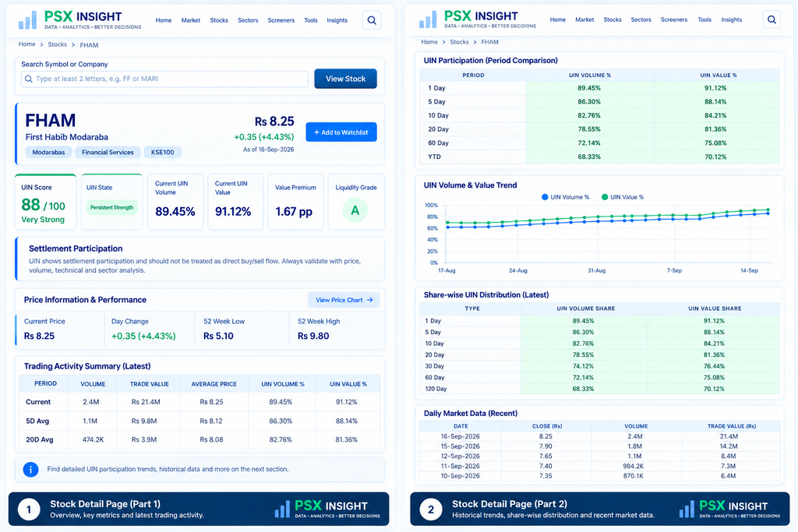Click the View Stock button
The height and width of the screenshot is (532, 798).
[345, 79]
